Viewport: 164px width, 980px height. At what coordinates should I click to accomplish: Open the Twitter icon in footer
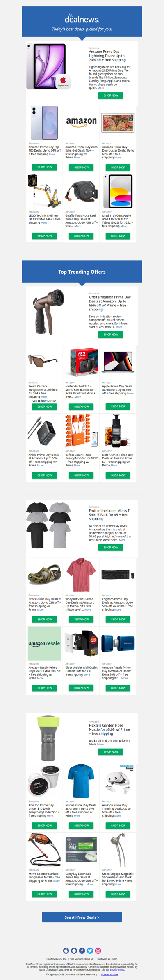(x=90, y=951)
